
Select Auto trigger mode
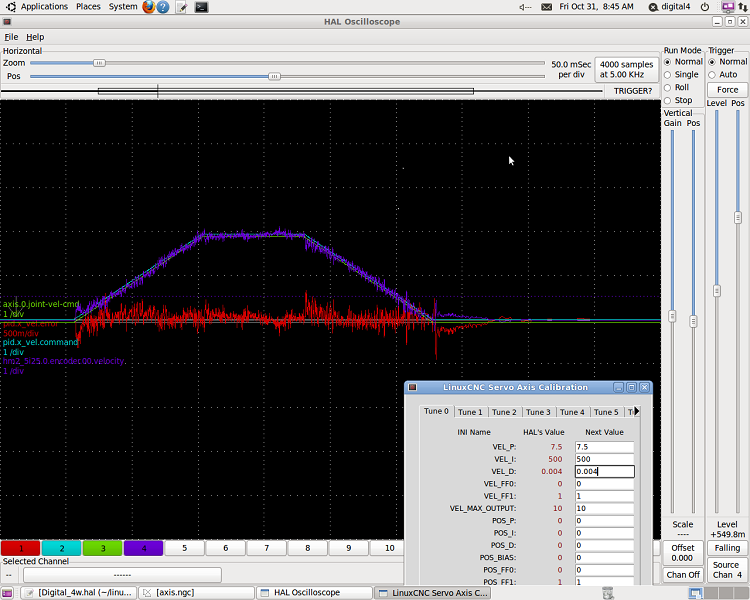click(712, 75)
